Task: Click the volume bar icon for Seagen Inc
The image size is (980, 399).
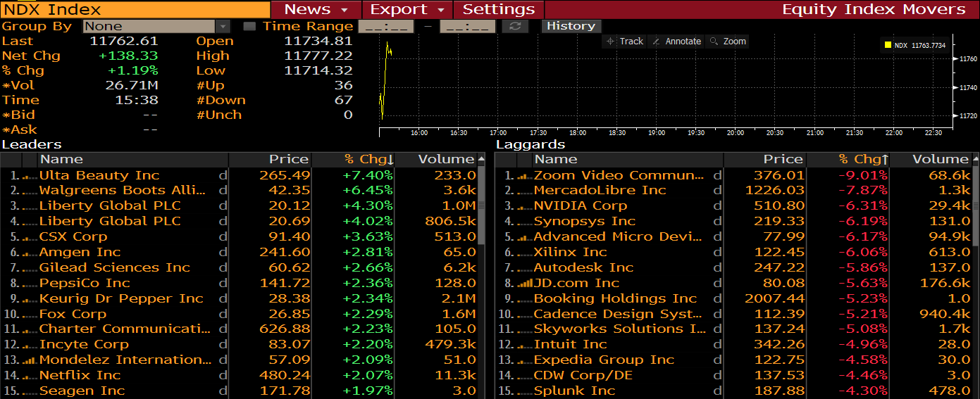Action: coord(30,391)
